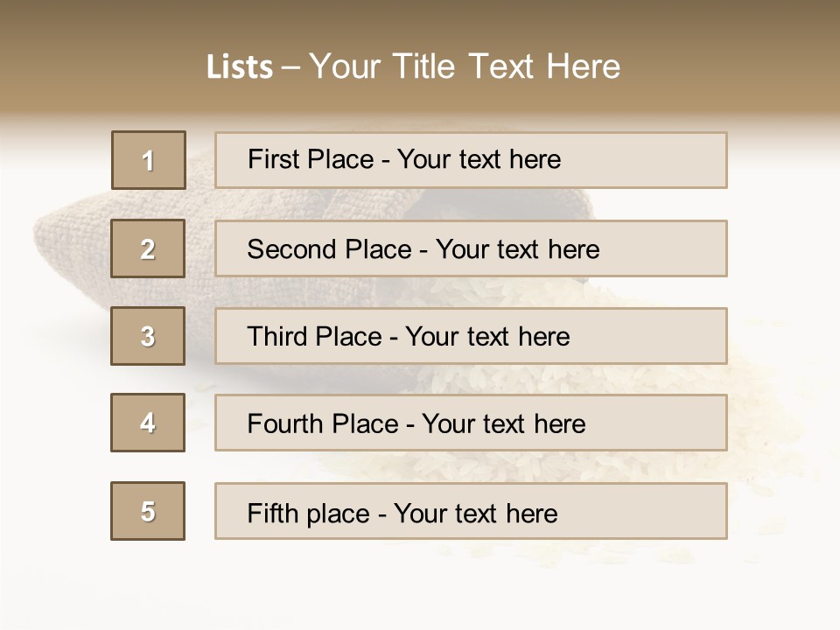Image resolution: width=840 pixels, height=630 pixels.
Task: Click the number 1 box
Action: coord(149,160)
